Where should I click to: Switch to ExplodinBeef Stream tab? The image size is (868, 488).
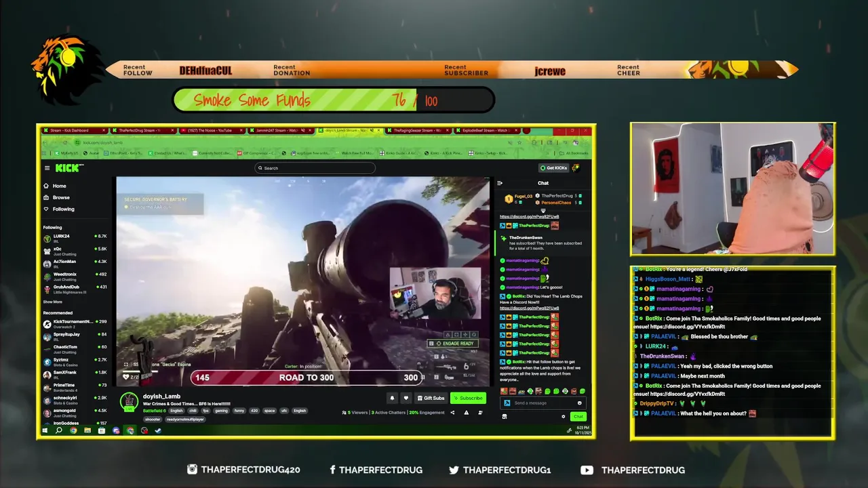(x=488, y=130)
